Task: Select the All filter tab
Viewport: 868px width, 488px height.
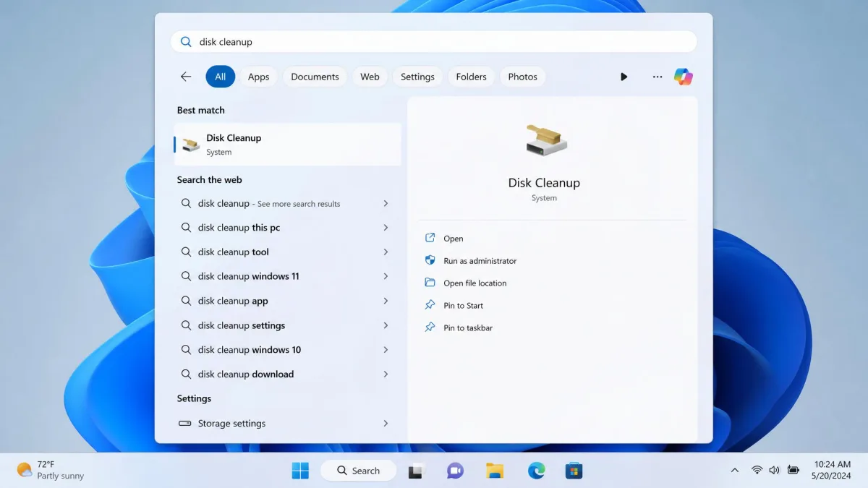Action: click(220, 77)
